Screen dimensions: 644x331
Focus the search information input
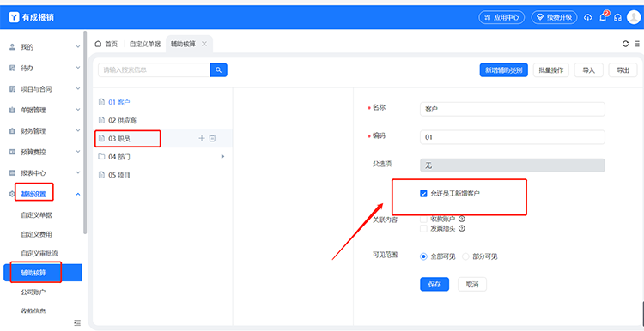(x=154, y=69)
